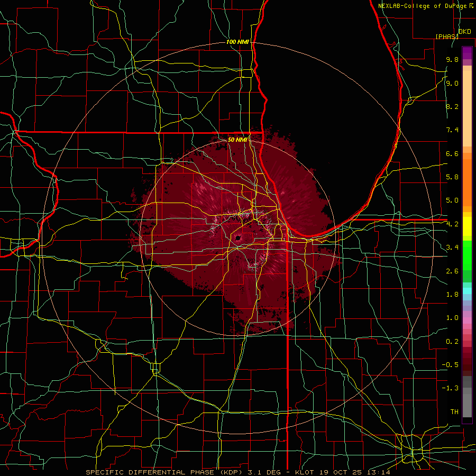Image resolution: width=476 pixels, height=476 pixels.
Task: Click the 9.8 value on the color scale
Action: coord(452,59)
